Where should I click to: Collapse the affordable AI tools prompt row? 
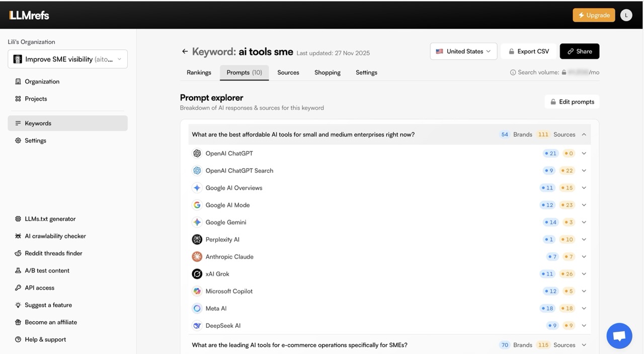(584, 134)
